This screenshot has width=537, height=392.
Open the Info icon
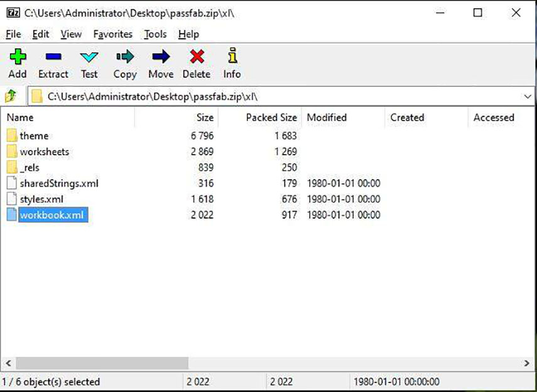231,63
